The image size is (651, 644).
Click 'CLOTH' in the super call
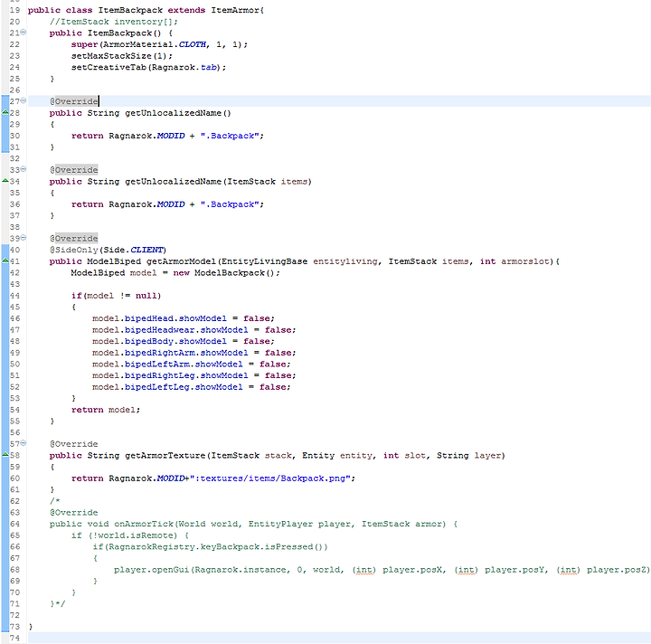[x=193, y=44]
